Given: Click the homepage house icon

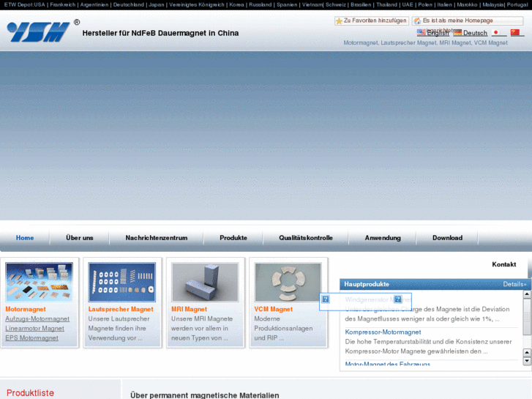Looking at the screenshot, I should coord(417,21).
